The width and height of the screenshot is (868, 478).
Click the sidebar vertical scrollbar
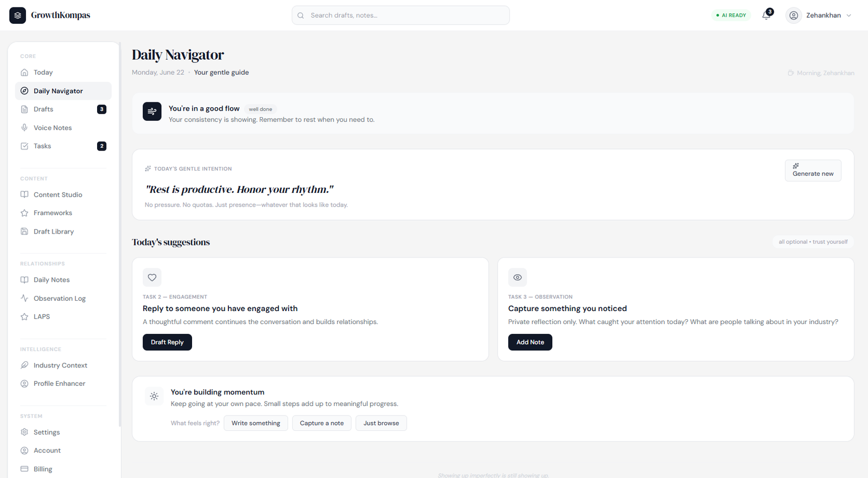[x=120, y=234]
